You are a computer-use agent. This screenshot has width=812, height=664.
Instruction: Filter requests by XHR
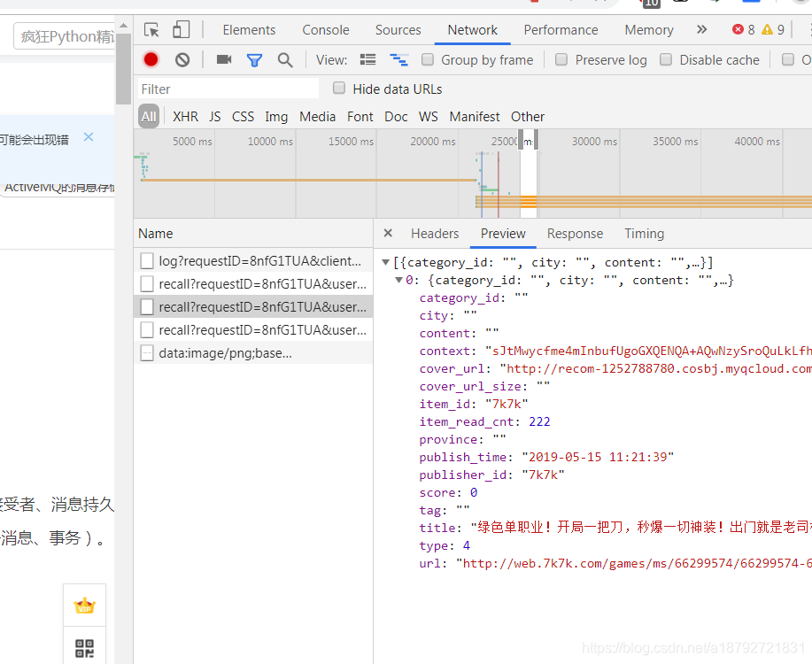click(x=185, y=117)
